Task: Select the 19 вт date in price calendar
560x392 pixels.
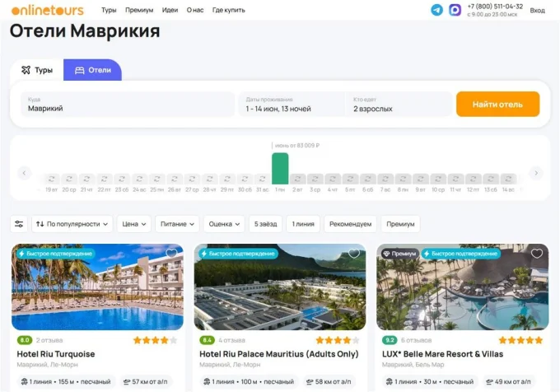Action: 51,182
